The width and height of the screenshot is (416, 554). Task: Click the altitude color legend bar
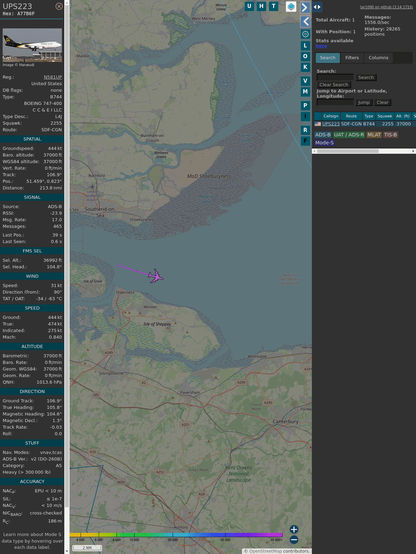click(176, 535)
